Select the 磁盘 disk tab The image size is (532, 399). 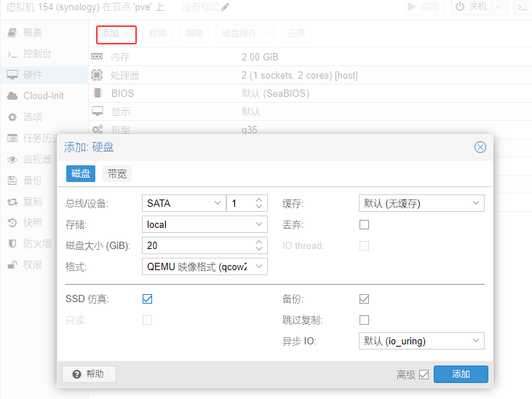coord(81,173)
